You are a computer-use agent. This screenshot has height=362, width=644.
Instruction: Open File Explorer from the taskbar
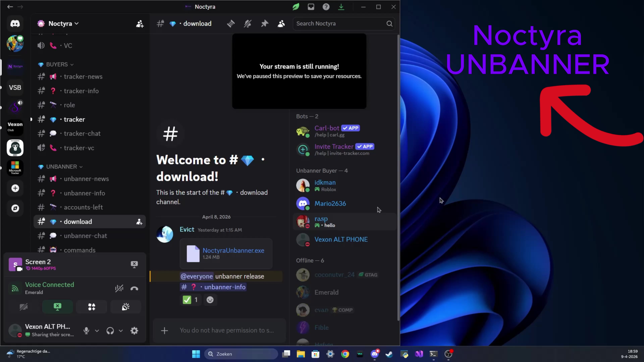[301, 354]
